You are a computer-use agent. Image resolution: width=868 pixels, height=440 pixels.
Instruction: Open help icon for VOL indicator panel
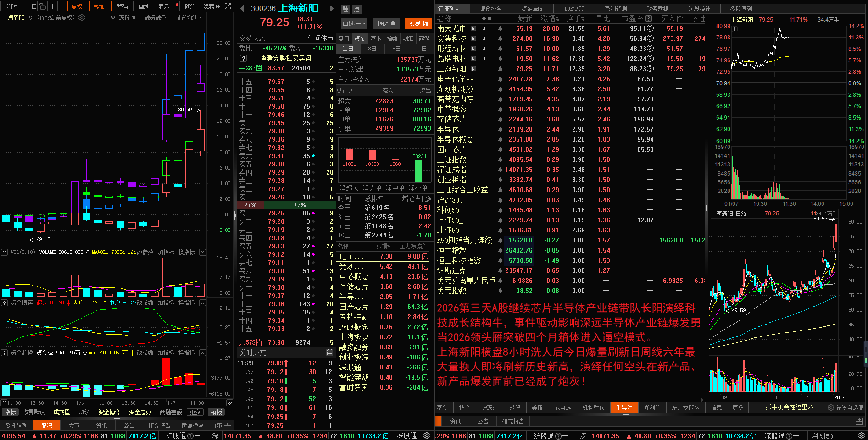click(x=5, y=252)
